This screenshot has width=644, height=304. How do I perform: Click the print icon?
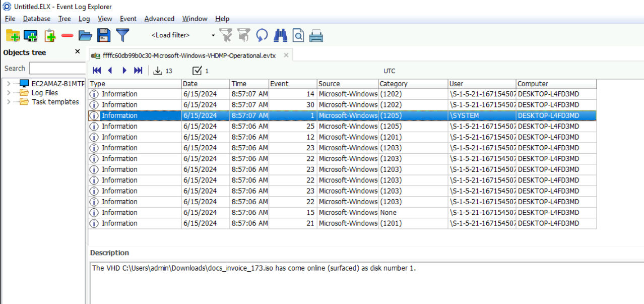coord(316,35)
